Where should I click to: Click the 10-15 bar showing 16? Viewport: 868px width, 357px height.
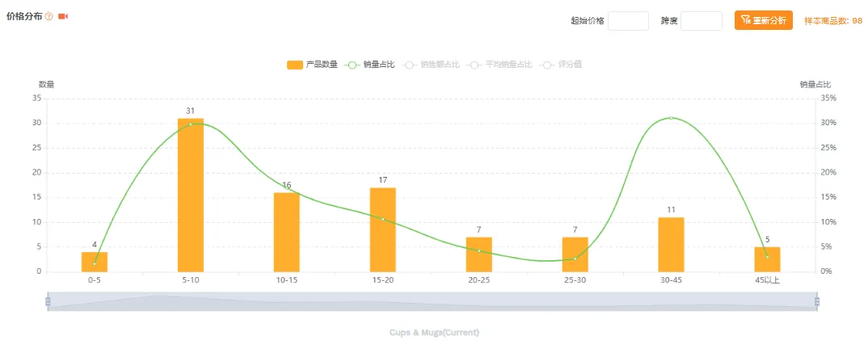point(287,232)
